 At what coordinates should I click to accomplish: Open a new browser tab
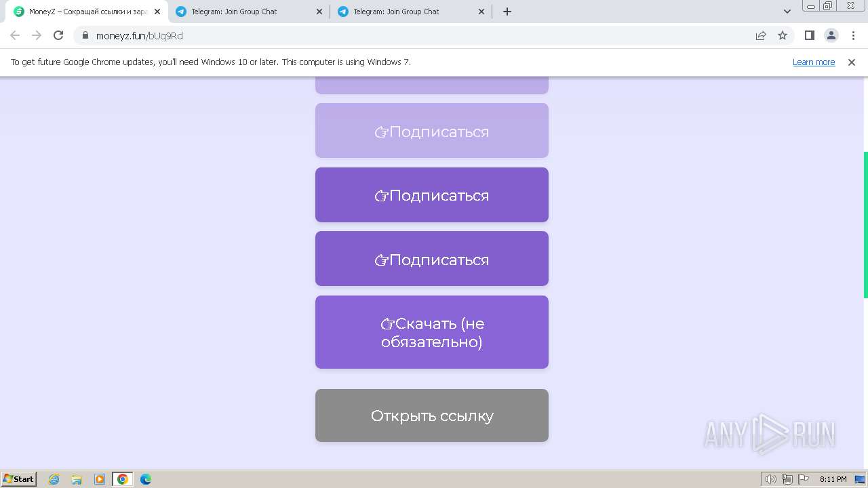pos(507,12)
